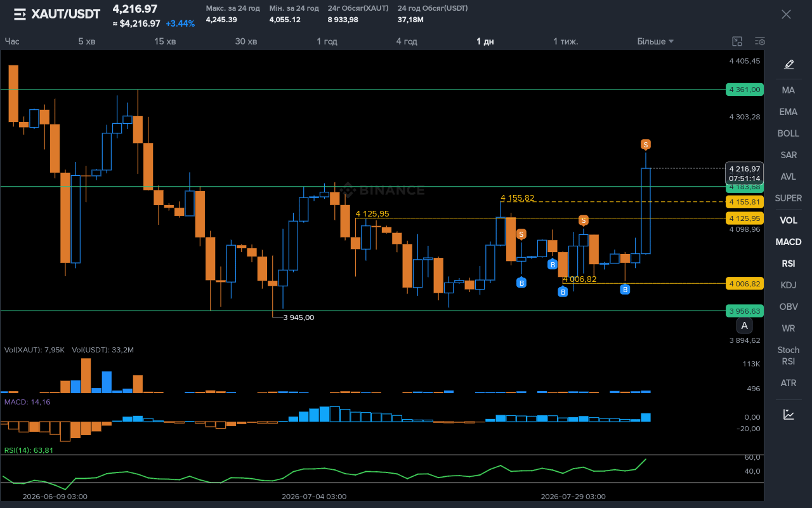Select the pencil drawing tool
The width and height of the screenshot is (812, 508).
pos(789,64)
